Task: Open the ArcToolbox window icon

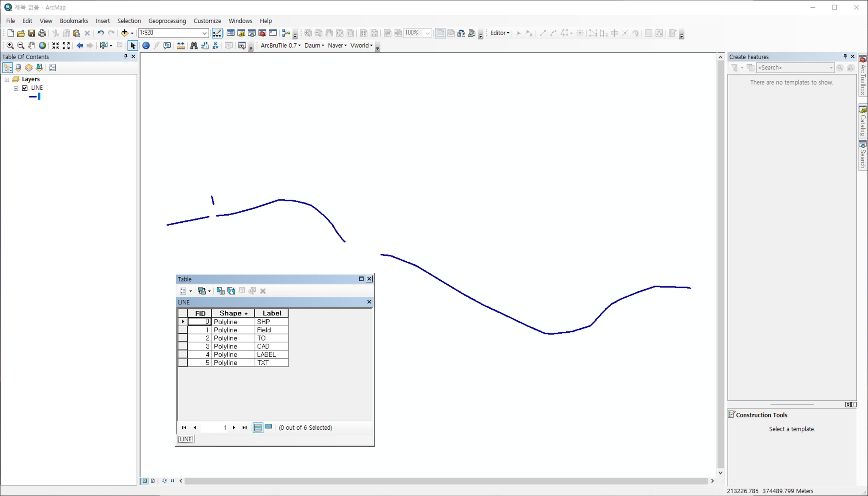Action: point(262,33)
